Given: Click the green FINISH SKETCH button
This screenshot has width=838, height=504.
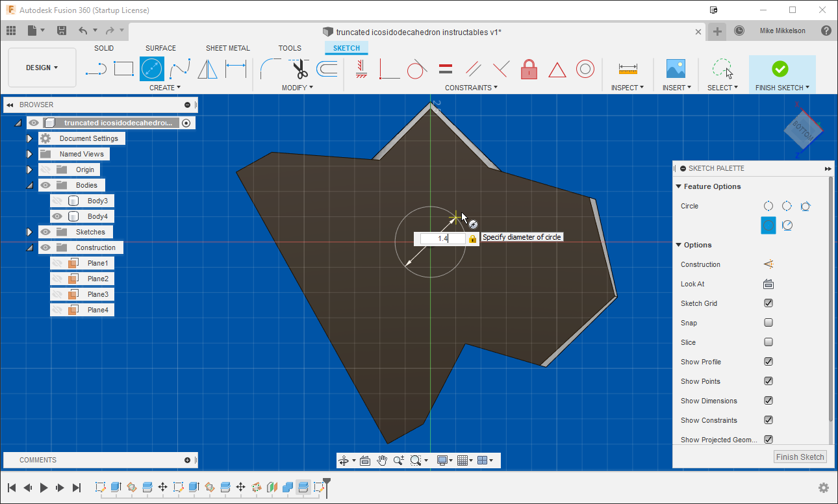Looking at the screenshot, I should [x=781, y=69].
